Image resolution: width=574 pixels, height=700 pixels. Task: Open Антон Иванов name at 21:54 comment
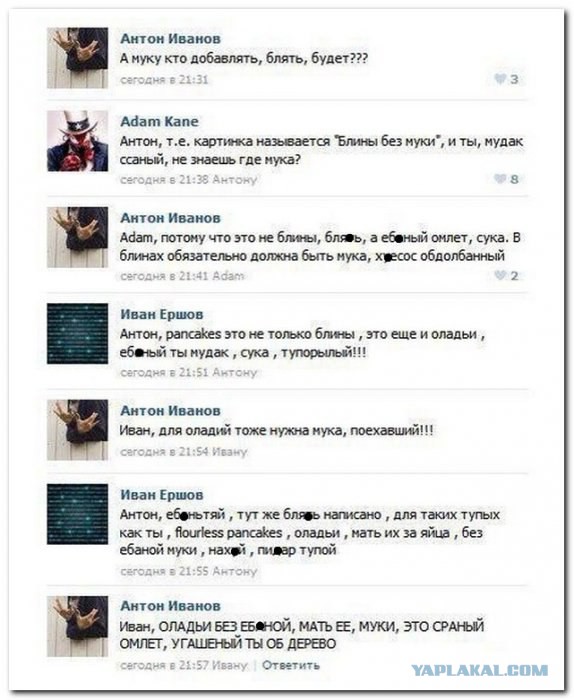171,411
